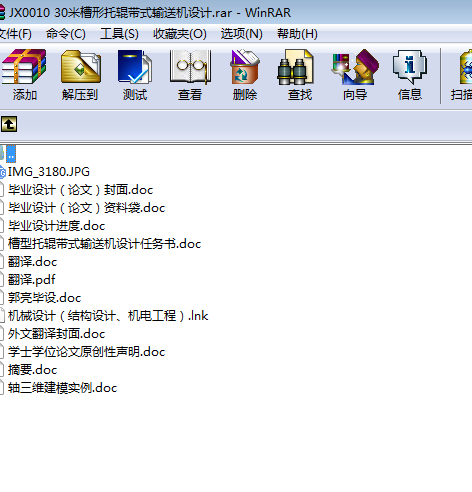Viewport: 472px width, 492px height.
Task: Select 外文翻译封面.doc file
Action: click(57, 334)
